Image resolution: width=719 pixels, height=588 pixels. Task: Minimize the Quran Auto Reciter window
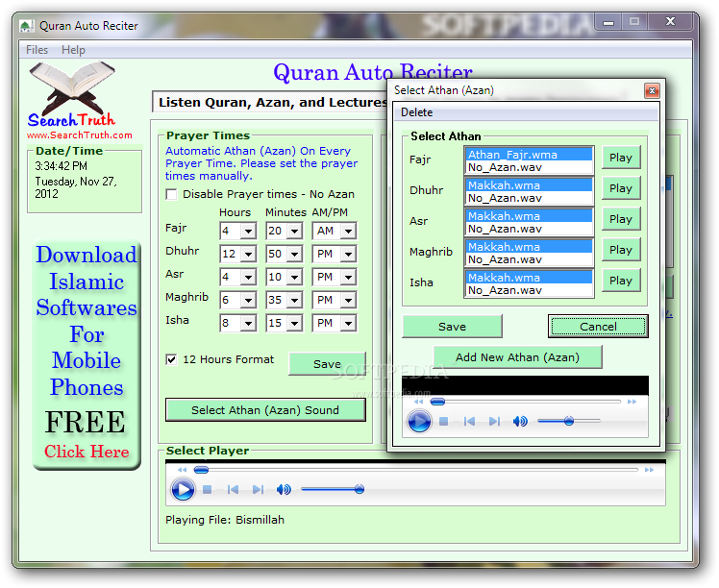point(608,22)
